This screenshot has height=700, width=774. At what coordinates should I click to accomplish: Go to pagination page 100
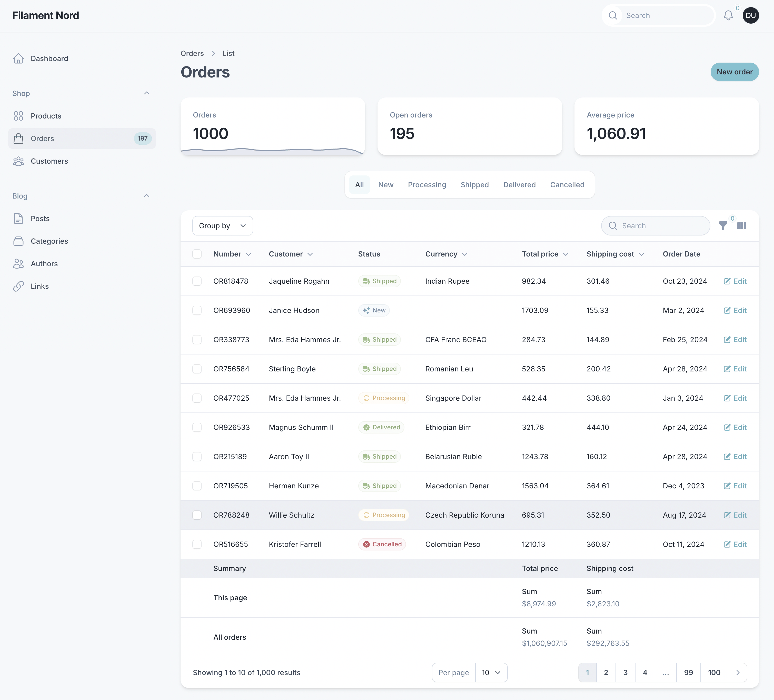pyautogui.click(x=714, y=672)
